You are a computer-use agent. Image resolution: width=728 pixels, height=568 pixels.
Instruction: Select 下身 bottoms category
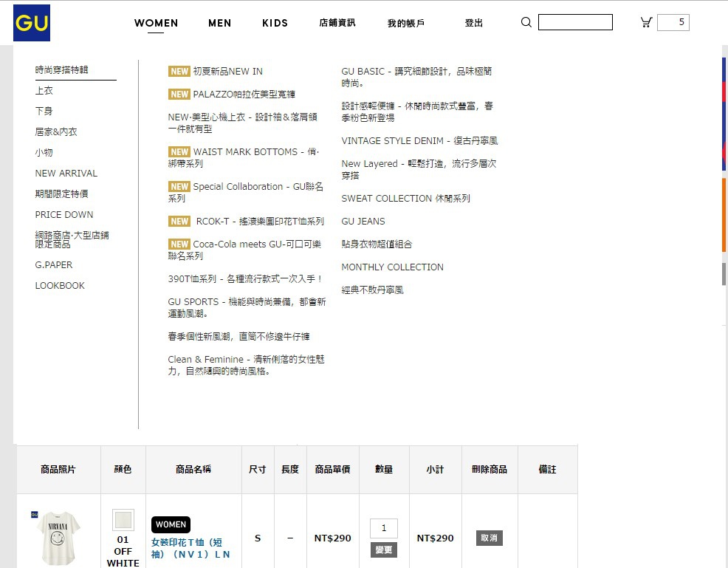(x=44, y=111)
